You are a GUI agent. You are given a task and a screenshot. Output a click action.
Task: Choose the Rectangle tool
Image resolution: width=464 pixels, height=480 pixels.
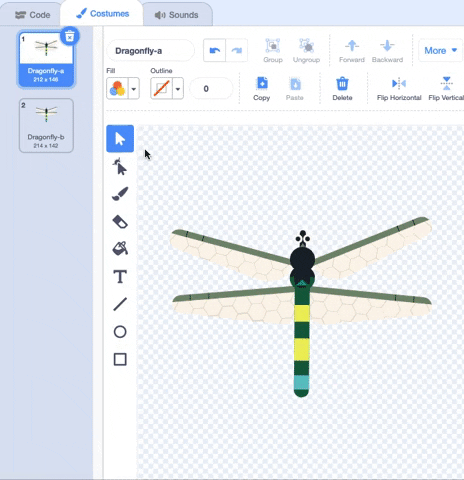pyautogui.click(x=120, y=359)
